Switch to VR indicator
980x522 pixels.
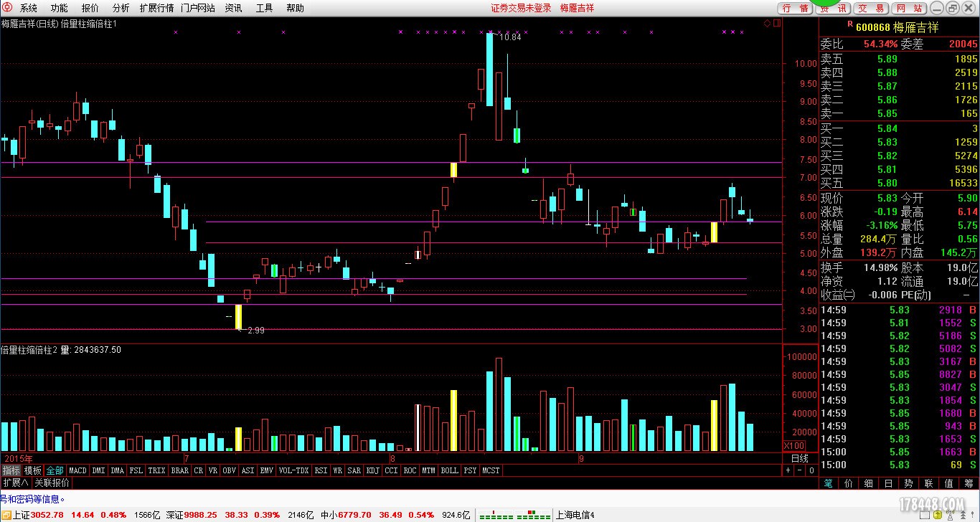pos(213,470)
